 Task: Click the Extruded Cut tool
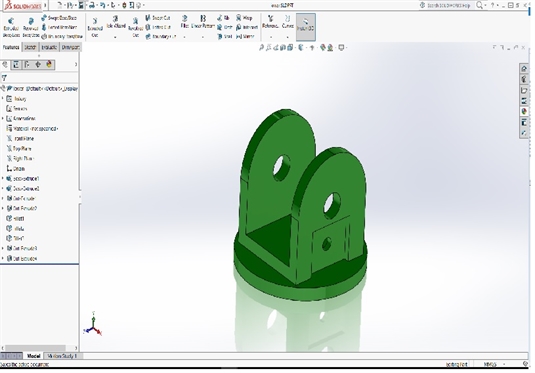[95, 27]
